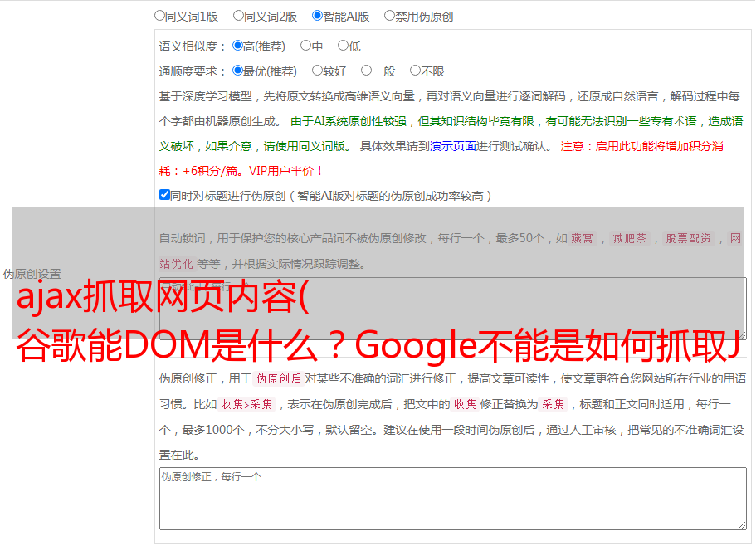756x546 pixels.
Task: Click the 股票配资 example tag
Action: tap(689, 238)
